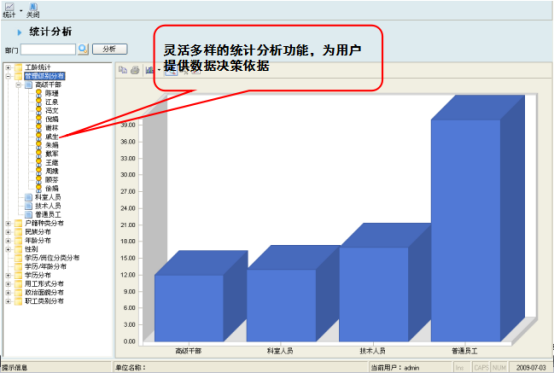
Task: Click the CAPS indicator in status bar
Action: tap(481, 368)
